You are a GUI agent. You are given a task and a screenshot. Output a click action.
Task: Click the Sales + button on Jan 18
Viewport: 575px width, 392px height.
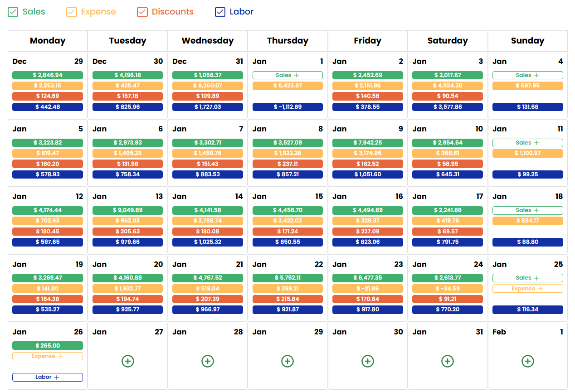(x=527, y=210)
